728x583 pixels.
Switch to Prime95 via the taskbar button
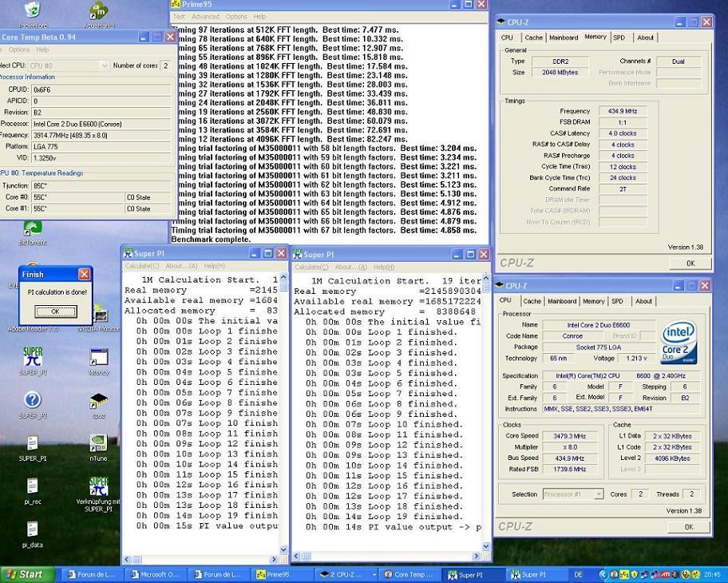(x=281, y=575)
